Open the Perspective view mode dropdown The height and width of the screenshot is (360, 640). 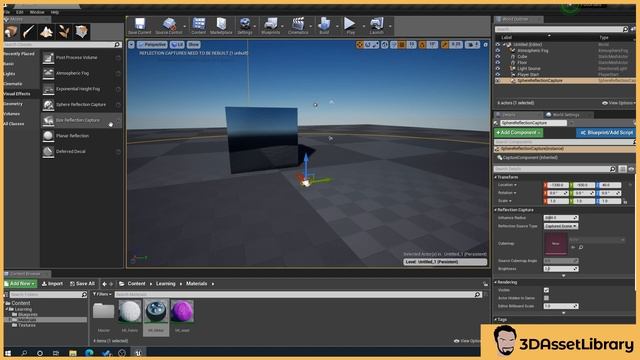152,44
